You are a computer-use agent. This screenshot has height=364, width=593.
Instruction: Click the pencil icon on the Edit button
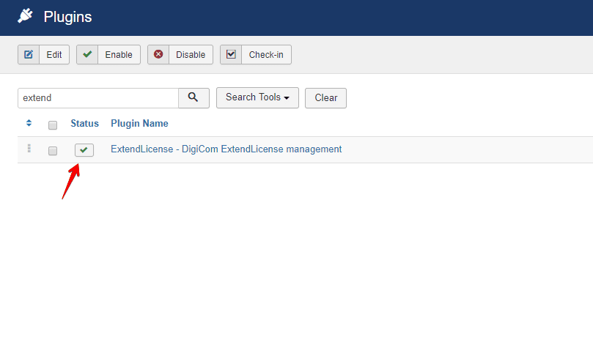click(29, 55)
